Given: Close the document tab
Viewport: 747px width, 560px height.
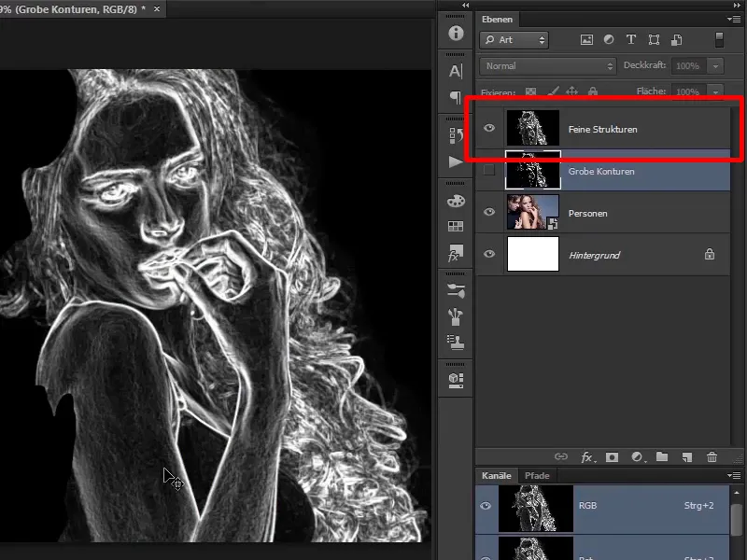Looking at the screenshot, I should click(x=157, y=9).
